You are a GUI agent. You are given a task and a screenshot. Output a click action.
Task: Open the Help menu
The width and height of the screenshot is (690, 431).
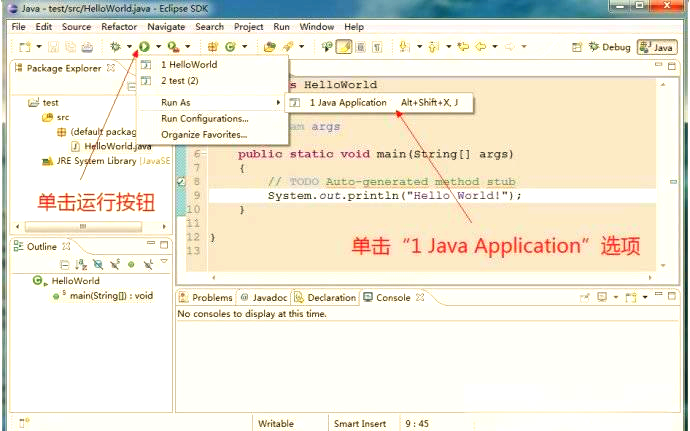click(x=354, y=27)
